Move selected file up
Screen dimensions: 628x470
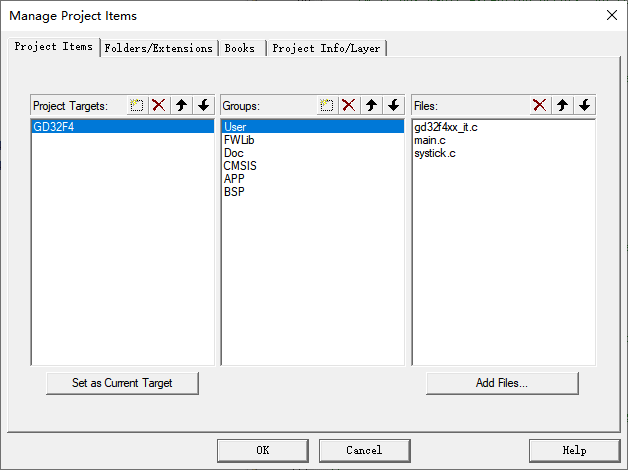pyautogui.click(x=562, y=105)
